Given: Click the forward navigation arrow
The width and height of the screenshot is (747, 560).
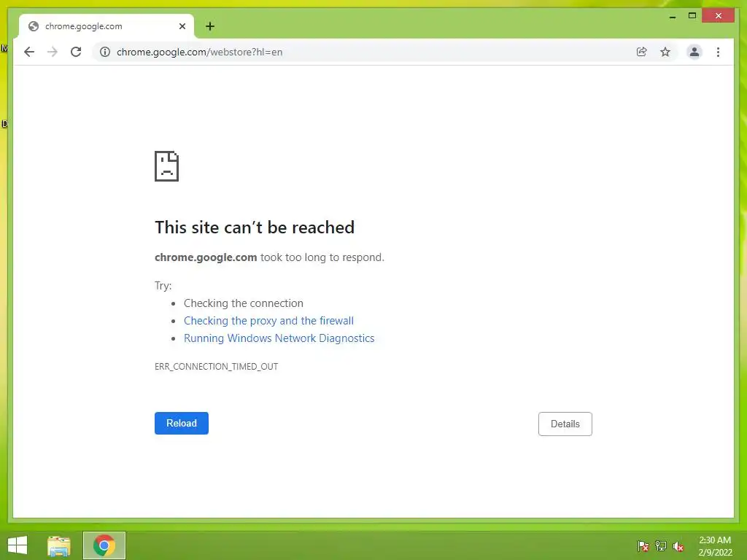Looking at the screenshot, I should coord(53,52).
